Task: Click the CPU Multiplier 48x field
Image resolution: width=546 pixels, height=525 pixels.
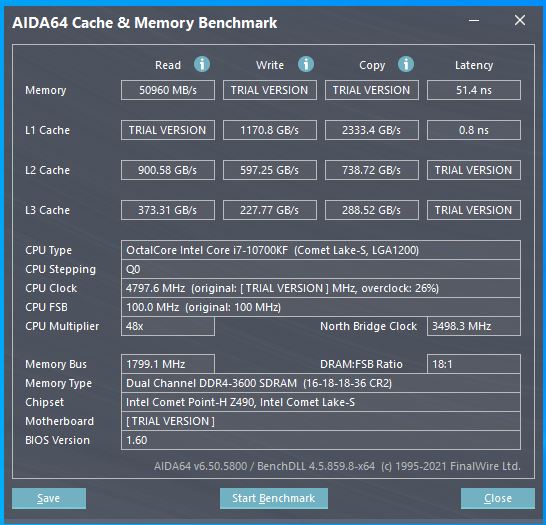Action: click(168, 326)
